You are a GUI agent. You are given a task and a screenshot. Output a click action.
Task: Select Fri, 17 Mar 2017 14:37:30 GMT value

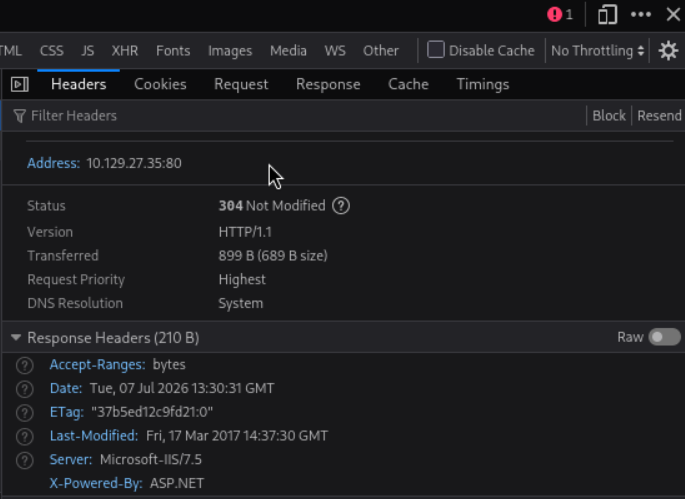(237, 436)
